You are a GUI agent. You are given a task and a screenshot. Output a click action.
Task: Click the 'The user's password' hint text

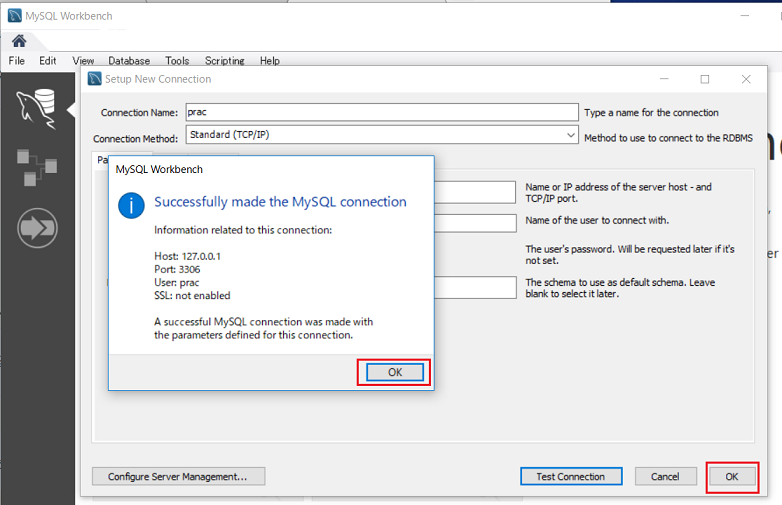(630, 254)
